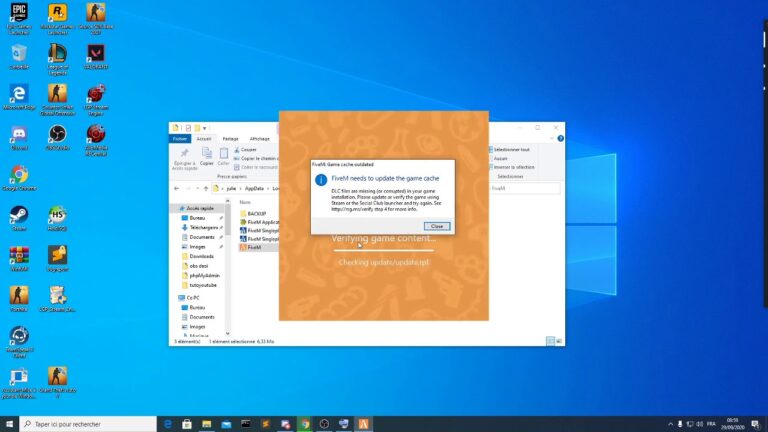Open the Discord desktop shortcut
768x432 pixels.
pyautogui.click(x=19, y=138)
